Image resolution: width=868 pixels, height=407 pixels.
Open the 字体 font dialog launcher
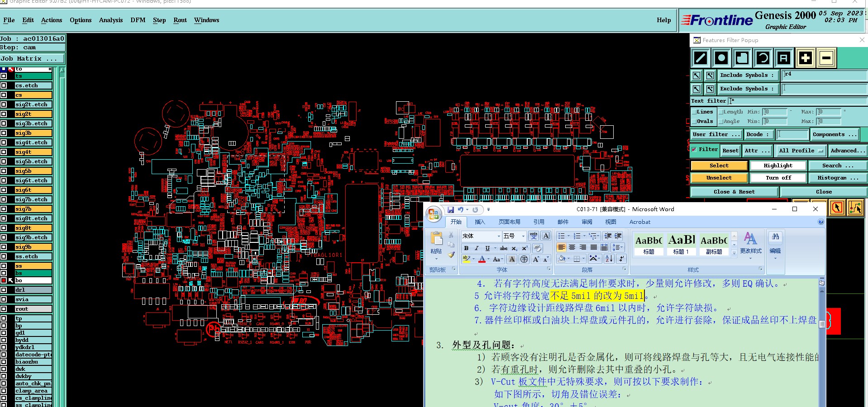(549, 269)
